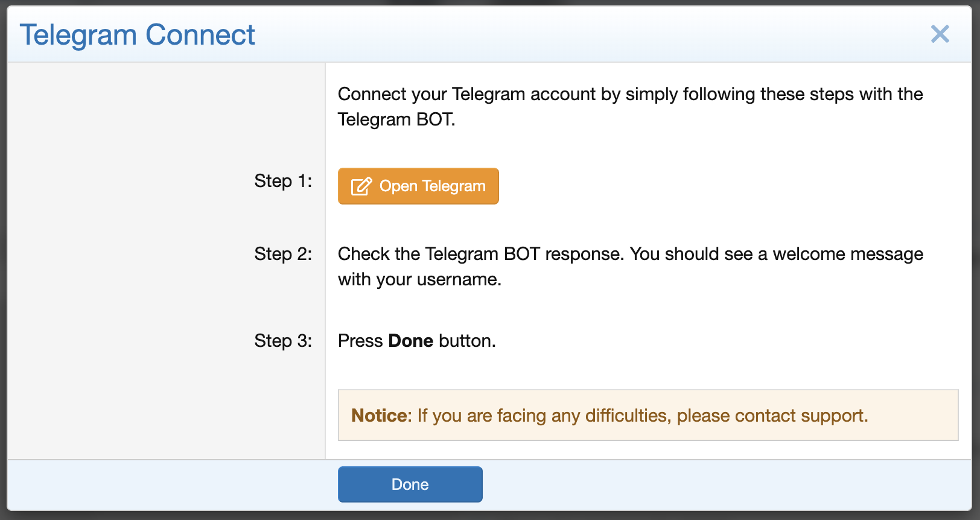
Task: Click the empty footer area right of Done
Action: click(724, 484)
